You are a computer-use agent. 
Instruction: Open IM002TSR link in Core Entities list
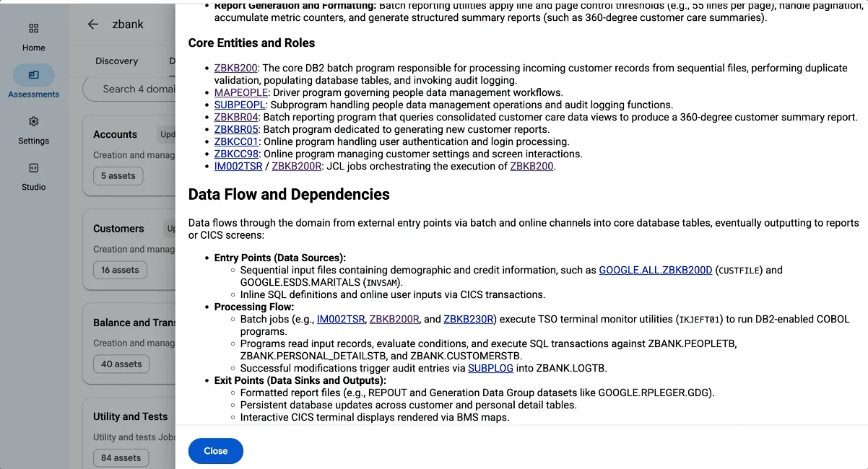[238, 166]
